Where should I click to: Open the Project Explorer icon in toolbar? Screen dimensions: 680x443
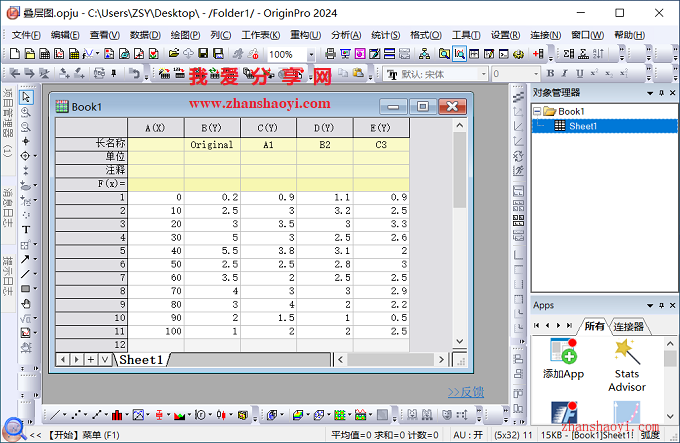click(444, 54)
